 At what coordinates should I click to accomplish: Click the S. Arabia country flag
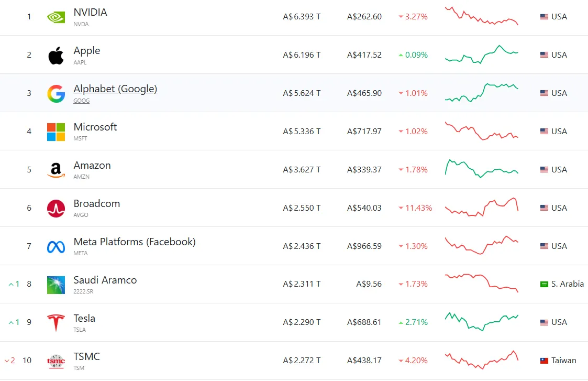point(545,284)
